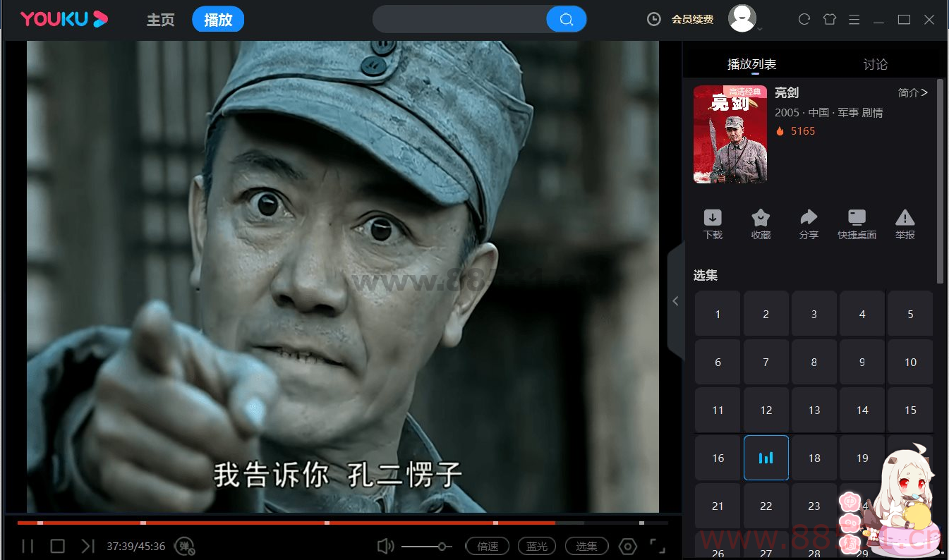Screen dimensions: 949x560
Task: Select episode 2
Action: 766,314
